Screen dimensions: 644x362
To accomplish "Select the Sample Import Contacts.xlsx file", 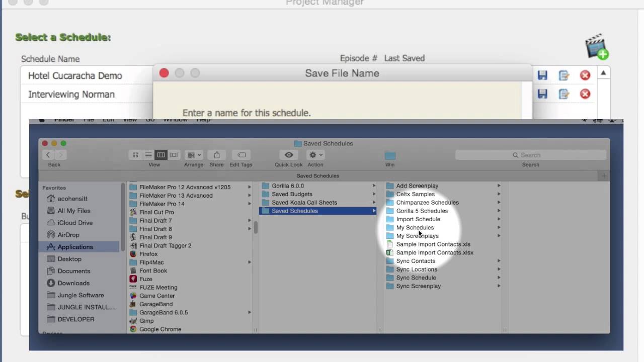I will (x=435, y=253).
